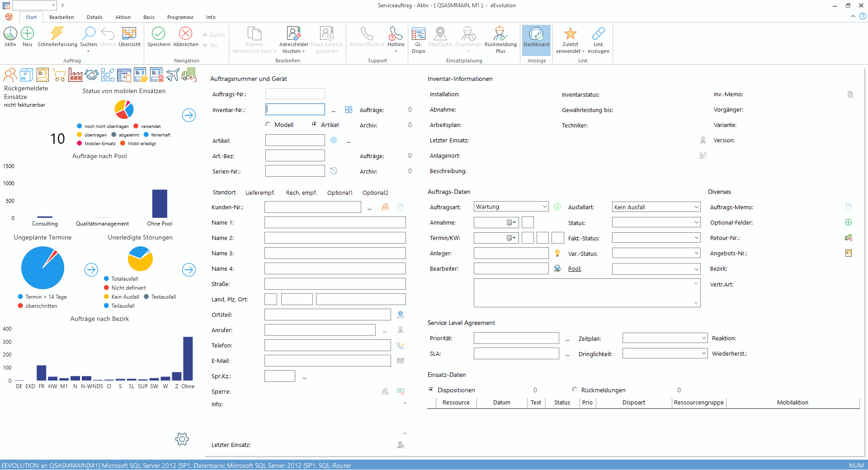Activate the Dashboard anzeige icon

tap(536, 36)
